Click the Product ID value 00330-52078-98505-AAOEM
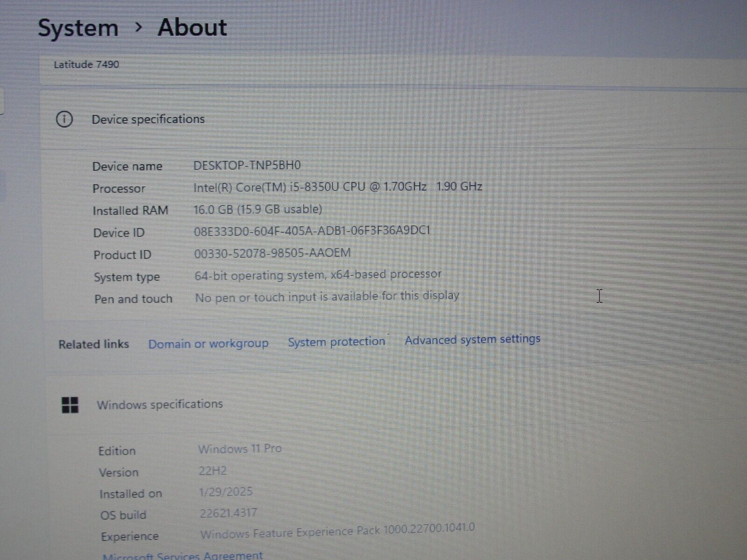Image resolution: width=747 pixels, height=560 pixels. click(272, 253)
